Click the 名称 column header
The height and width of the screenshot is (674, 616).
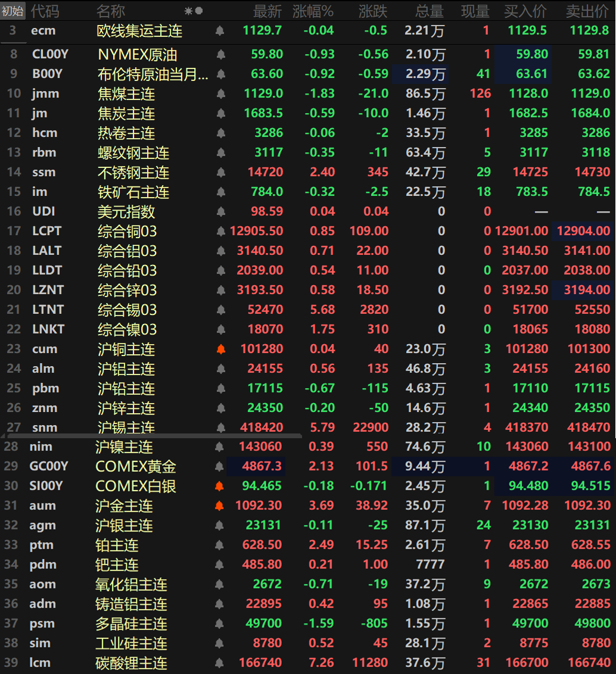[x=111, y=11]
